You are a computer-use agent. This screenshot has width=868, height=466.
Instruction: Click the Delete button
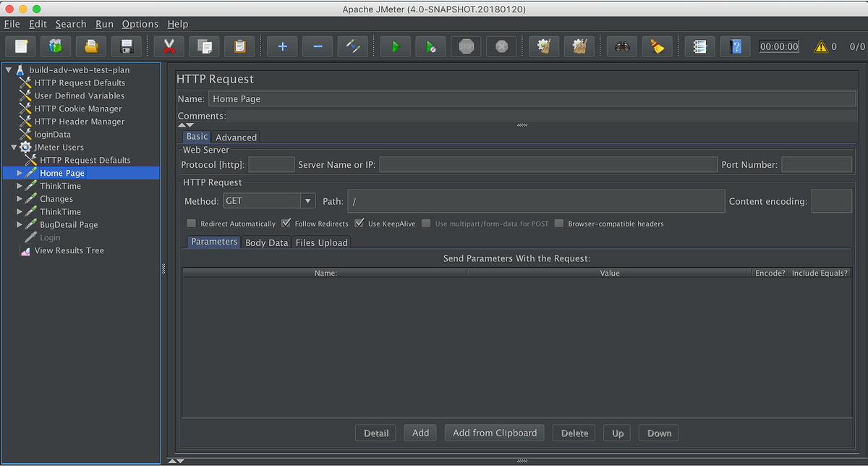[x=574, y=433]
